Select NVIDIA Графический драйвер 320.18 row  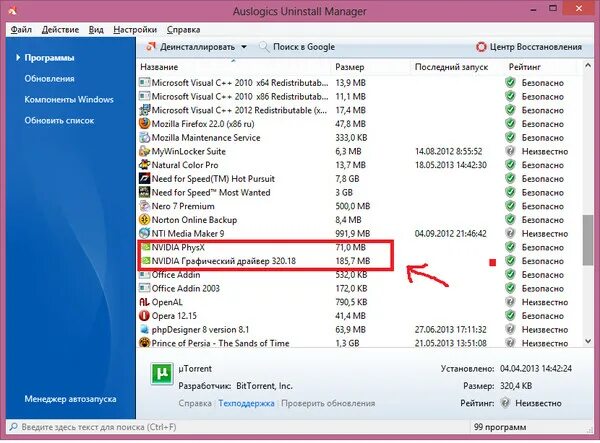358,261
